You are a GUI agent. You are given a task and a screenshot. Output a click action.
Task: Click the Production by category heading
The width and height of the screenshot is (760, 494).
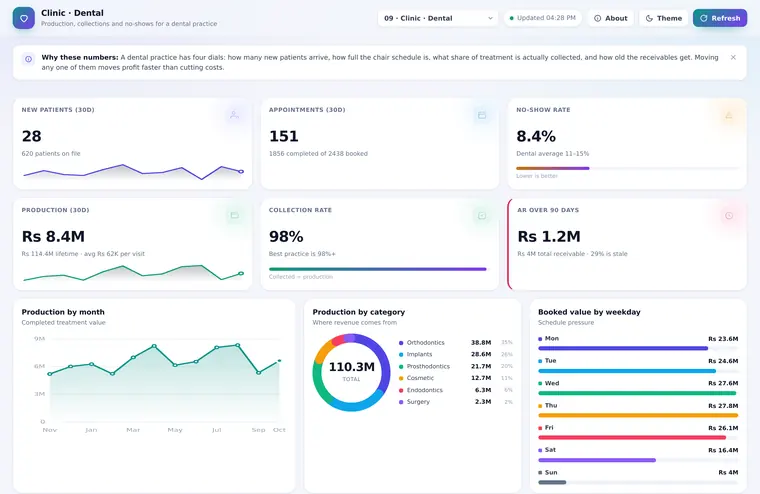point(359,312)
